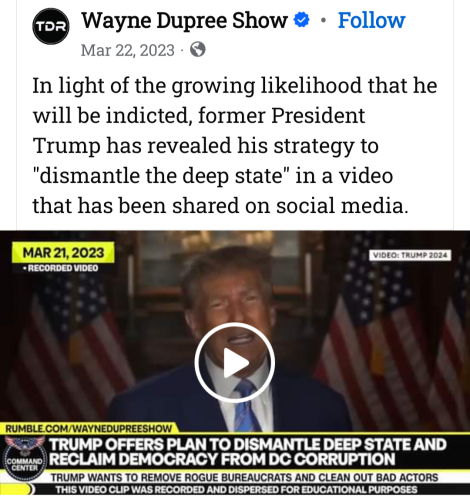470x500 pixels.
Task: Click the yellow MAR 21, 2023 badge
Action: click(63, 253)
